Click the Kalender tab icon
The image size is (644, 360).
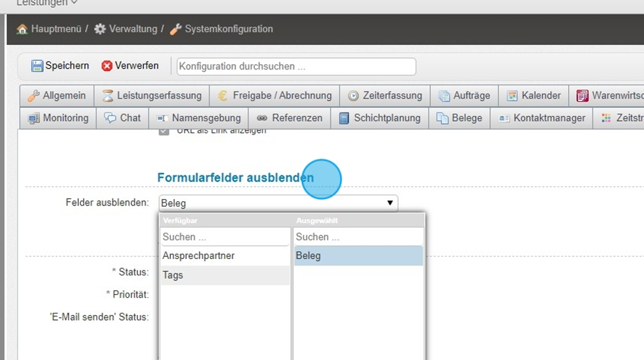512,96
